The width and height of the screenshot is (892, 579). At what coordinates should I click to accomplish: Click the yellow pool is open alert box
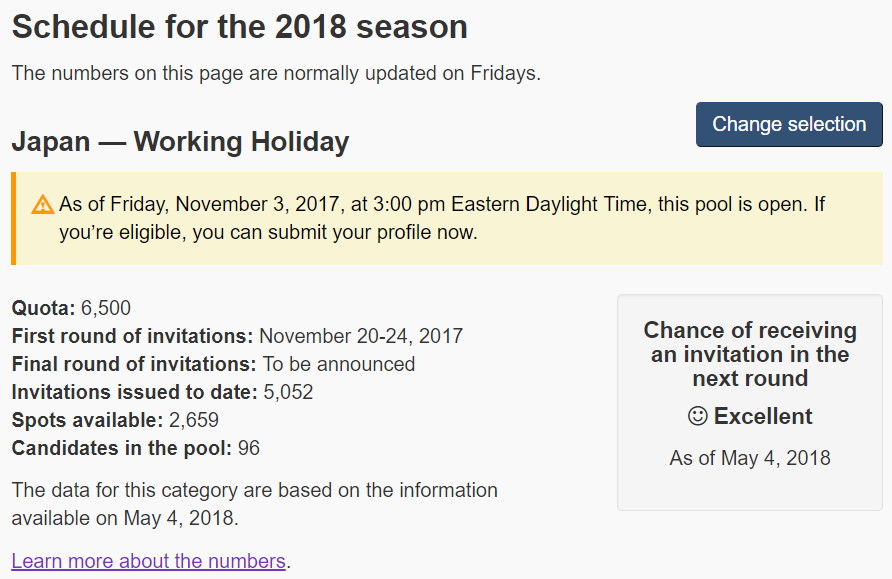pyautogui.click(x=447, y=218)
